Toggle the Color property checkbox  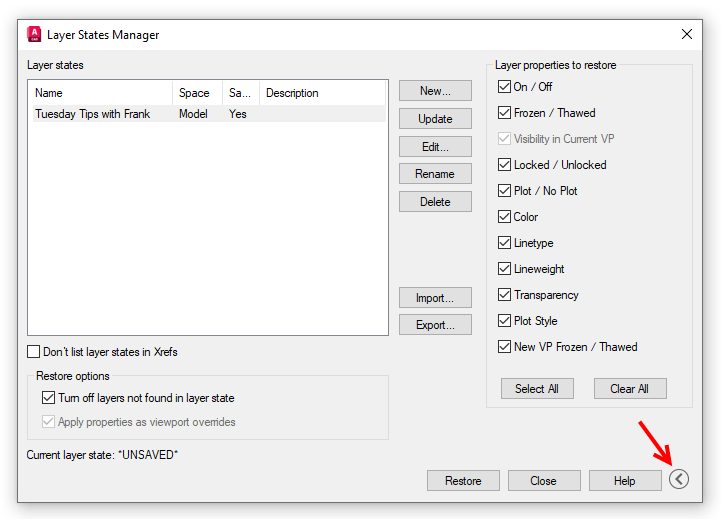click(505, 217)
